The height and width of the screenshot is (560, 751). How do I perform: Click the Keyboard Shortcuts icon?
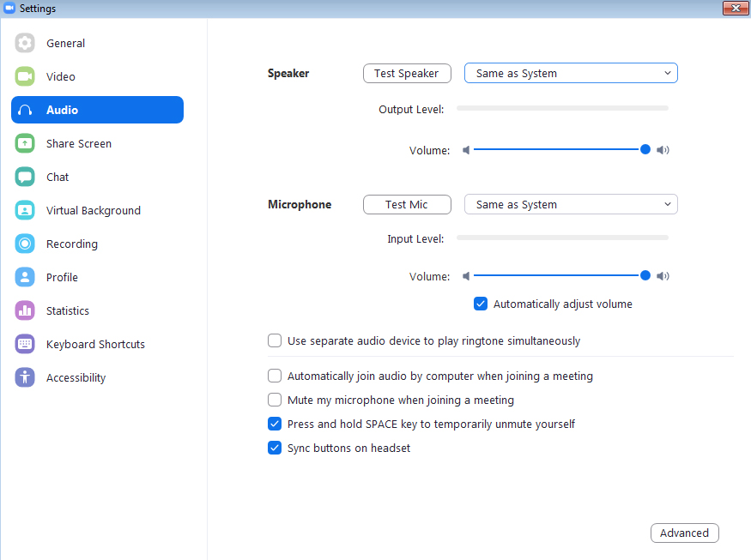pyautogui.click(x=24, y=344)
